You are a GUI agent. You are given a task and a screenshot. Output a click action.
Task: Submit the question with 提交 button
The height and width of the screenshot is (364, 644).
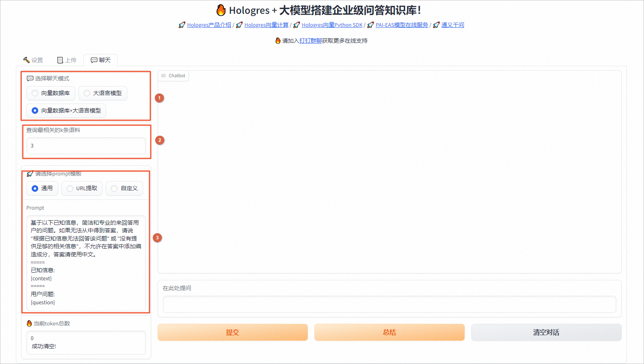click(232, 332)
